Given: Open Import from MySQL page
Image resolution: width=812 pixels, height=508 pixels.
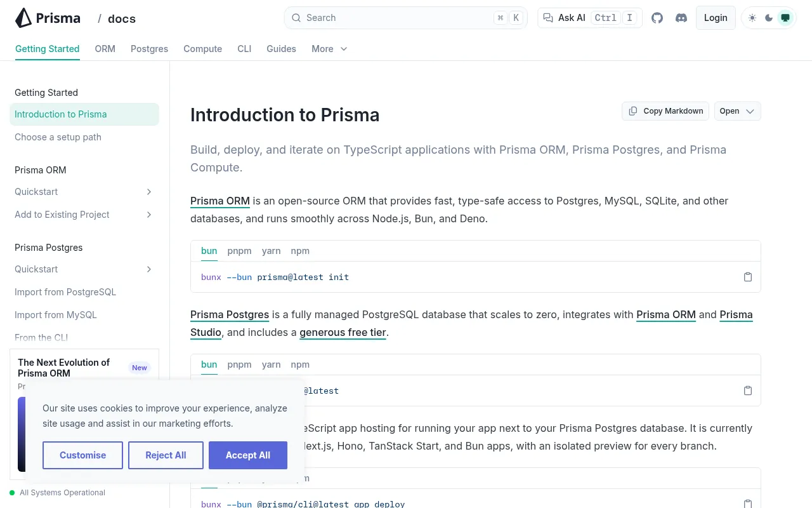Looking at the screenshot, I should (x=84, y=315).
